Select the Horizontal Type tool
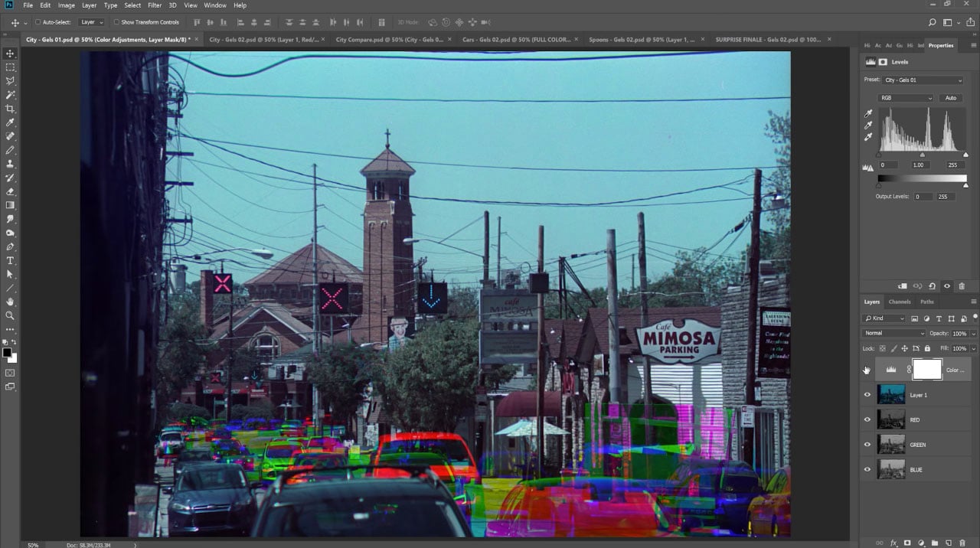The width and height of the screenshot is (980, 548). [10, 260]
